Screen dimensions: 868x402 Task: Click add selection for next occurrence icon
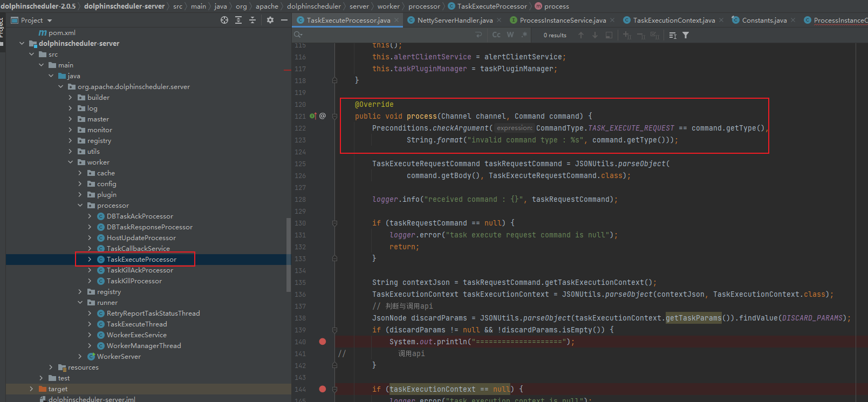(x=627, y=35)
